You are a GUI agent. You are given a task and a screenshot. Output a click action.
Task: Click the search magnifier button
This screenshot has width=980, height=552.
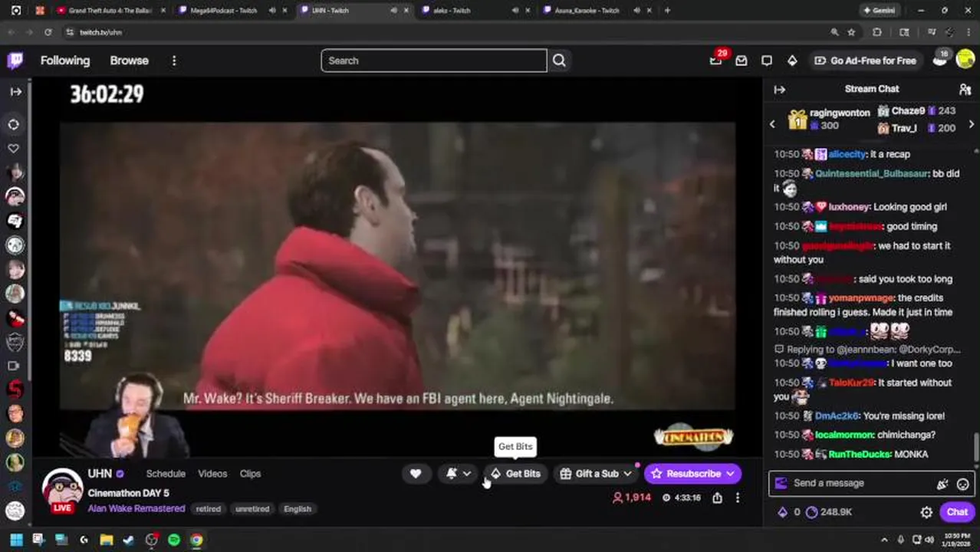click(x=559, y=61)
